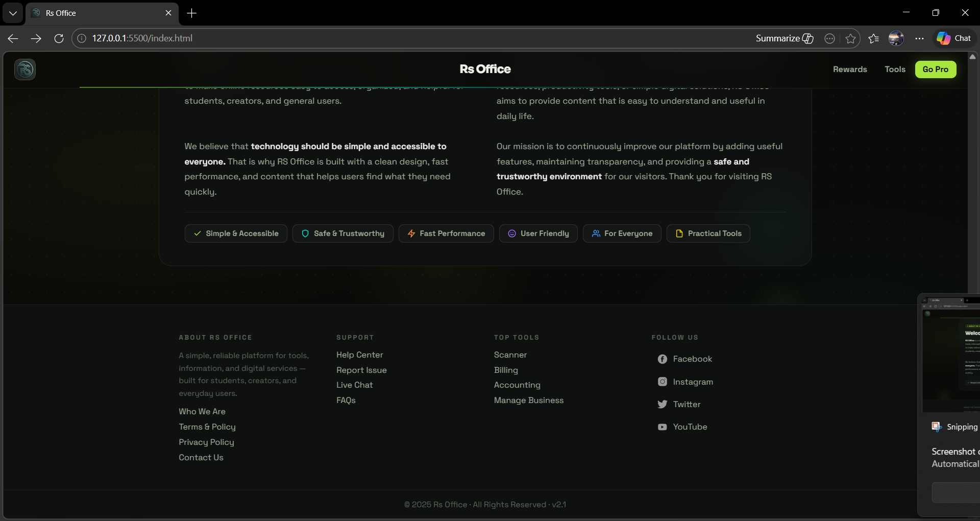Click the shield icon on Safe & Trustworthy

pyautogui.click(x=305, y=233)
